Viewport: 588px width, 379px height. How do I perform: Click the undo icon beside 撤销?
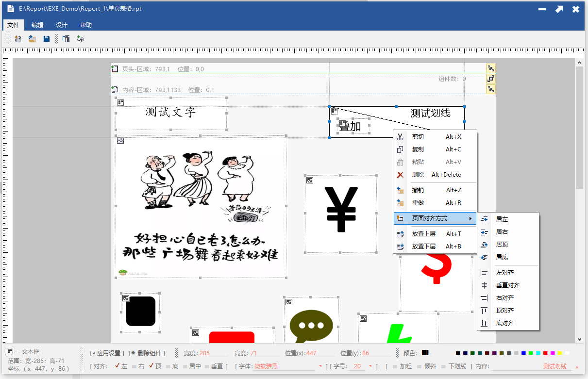click(x=401, y=190)
